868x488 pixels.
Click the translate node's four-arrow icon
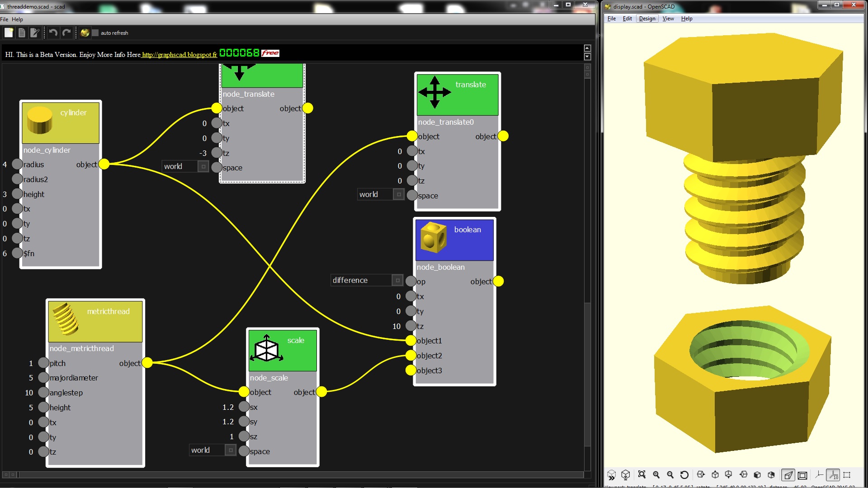(434, 92)
